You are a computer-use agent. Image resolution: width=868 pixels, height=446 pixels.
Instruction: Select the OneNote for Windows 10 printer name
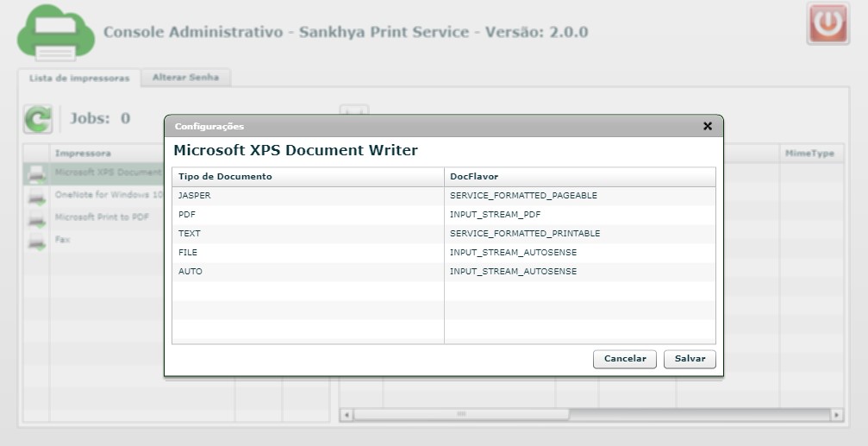pos(109,195)
